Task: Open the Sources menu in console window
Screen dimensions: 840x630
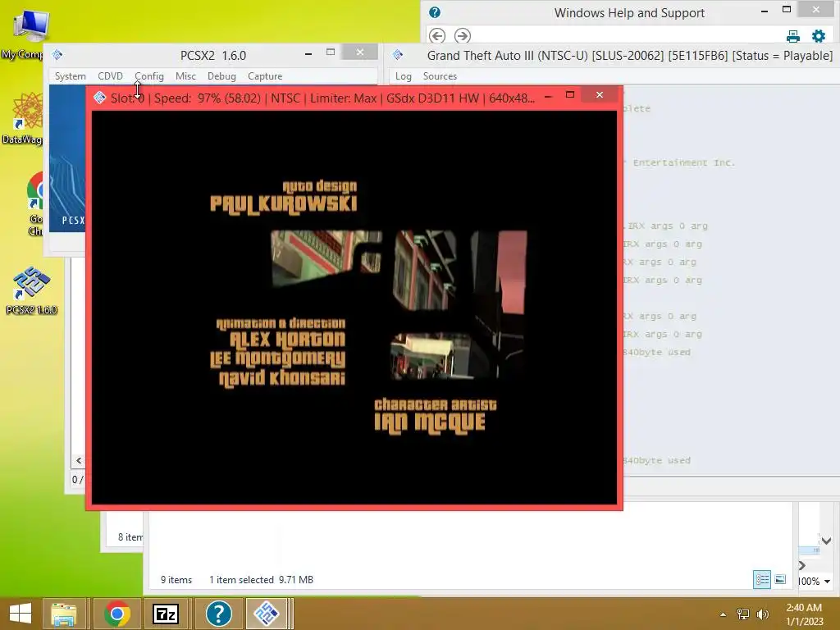Action: pos(440,76)
